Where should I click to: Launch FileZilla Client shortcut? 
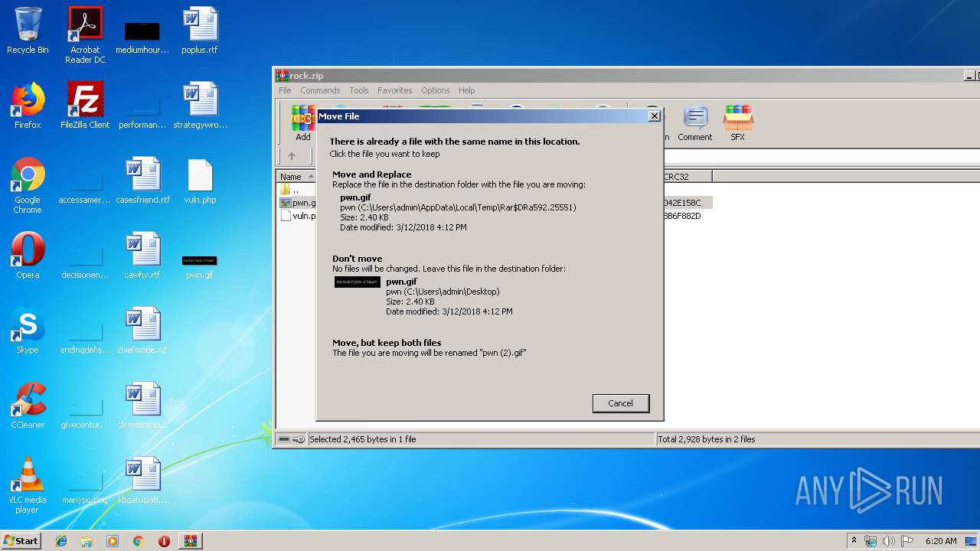click(85, 106)
